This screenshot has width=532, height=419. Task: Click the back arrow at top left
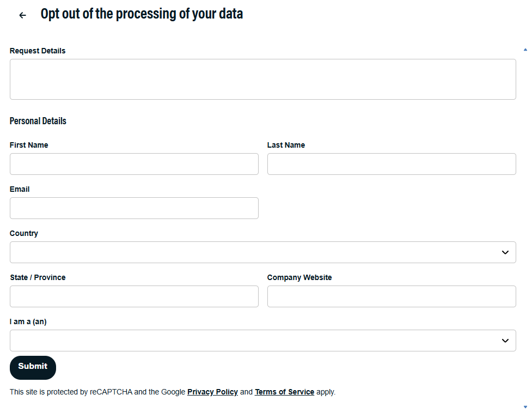(22, 15)
